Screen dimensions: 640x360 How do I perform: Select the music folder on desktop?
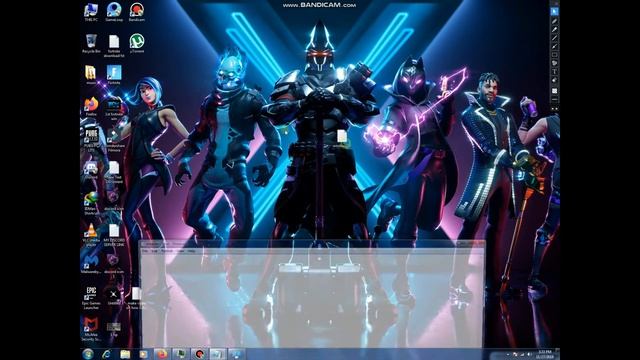91,75
